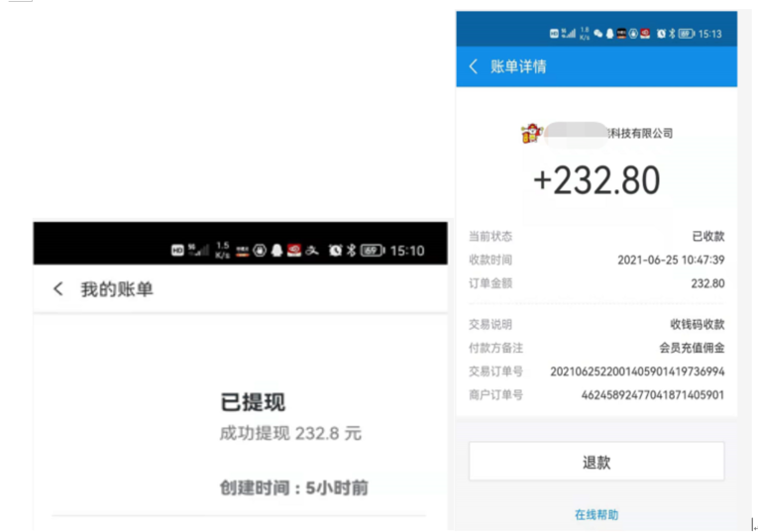Click the merchant logo beside the company name
Image resolution: width=758 pixels, height=532 pixels.
[530, 133]
